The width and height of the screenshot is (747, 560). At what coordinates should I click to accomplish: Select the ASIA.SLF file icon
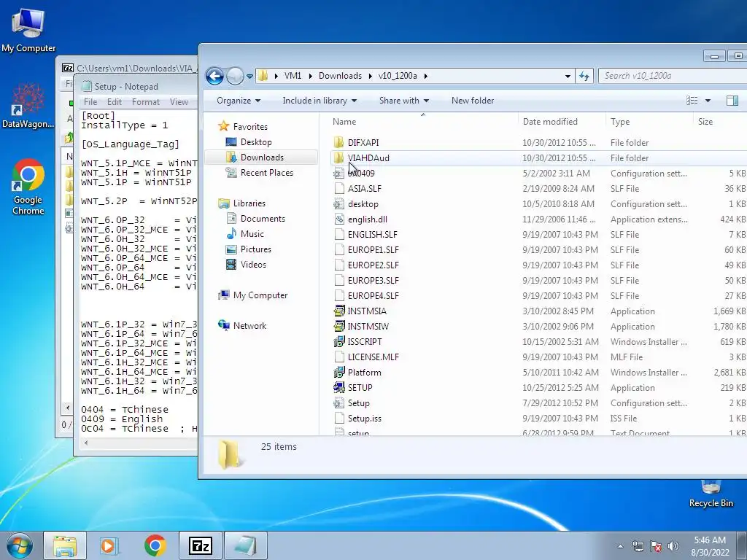[338, 189]
